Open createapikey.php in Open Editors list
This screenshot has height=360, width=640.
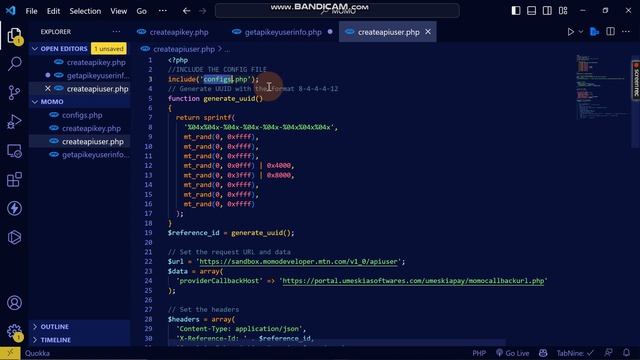96,62
